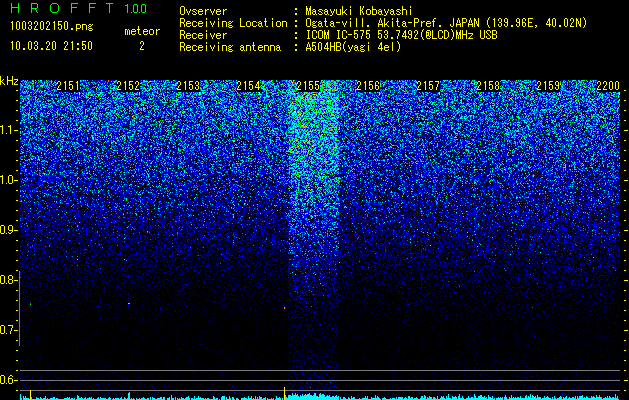Click the A504HB(yagi 4el) antenna text

pos(353,47)
